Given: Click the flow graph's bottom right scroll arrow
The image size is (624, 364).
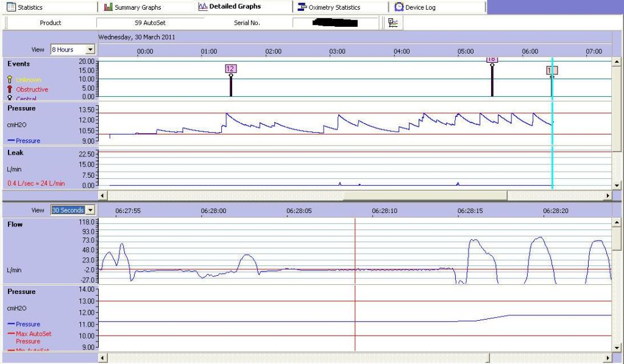Looking at the screenshot, I should pyautogui.click(x=607, y=358).
